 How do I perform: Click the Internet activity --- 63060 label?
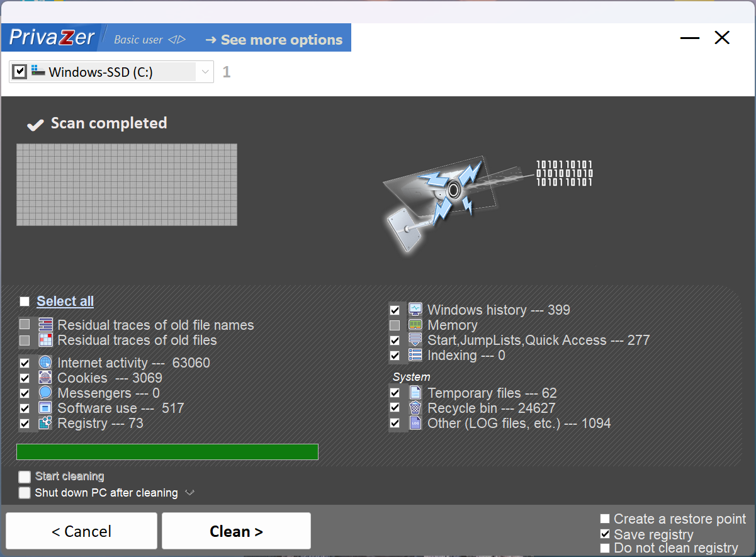click(x=133, y=363)
